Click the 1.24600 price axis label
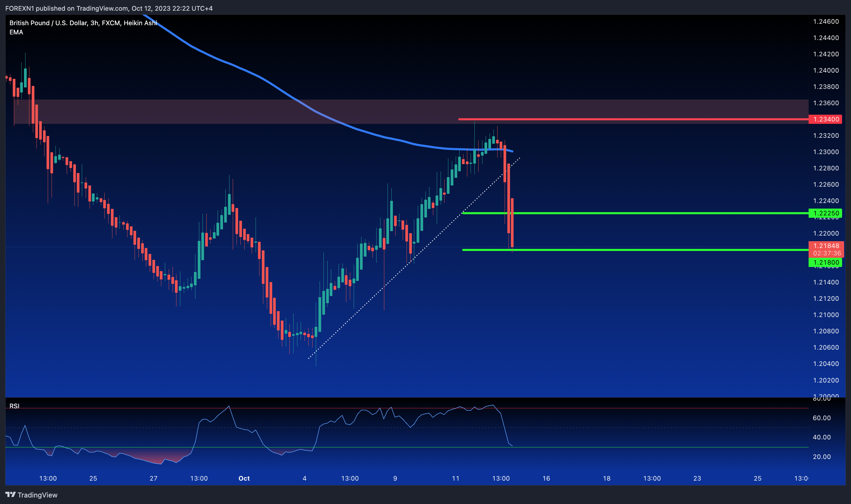 (x=826, y=21)
